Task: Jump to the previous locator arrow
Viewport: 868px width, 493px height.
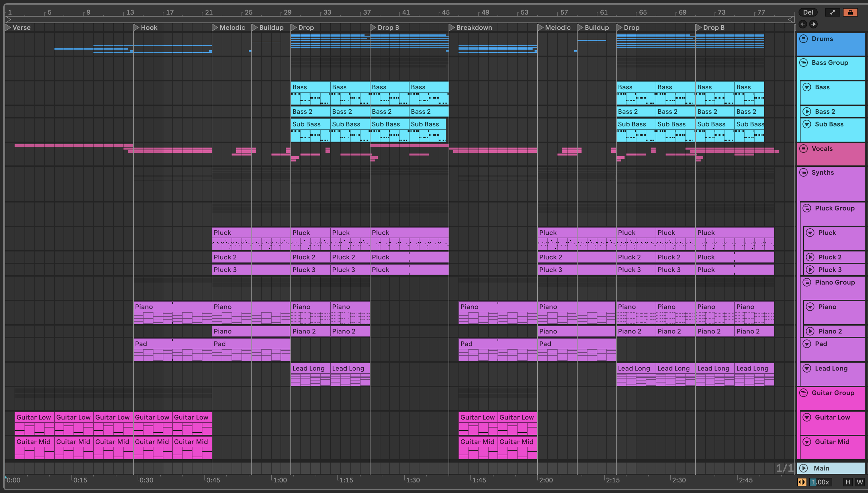Action: pos(803,24)
